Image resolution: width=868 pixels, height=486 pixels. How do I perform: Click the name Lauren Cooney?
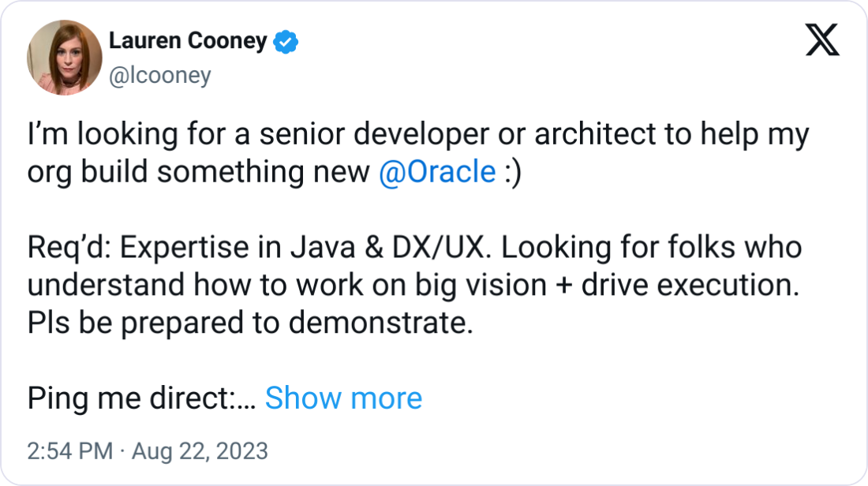point(189,41)
